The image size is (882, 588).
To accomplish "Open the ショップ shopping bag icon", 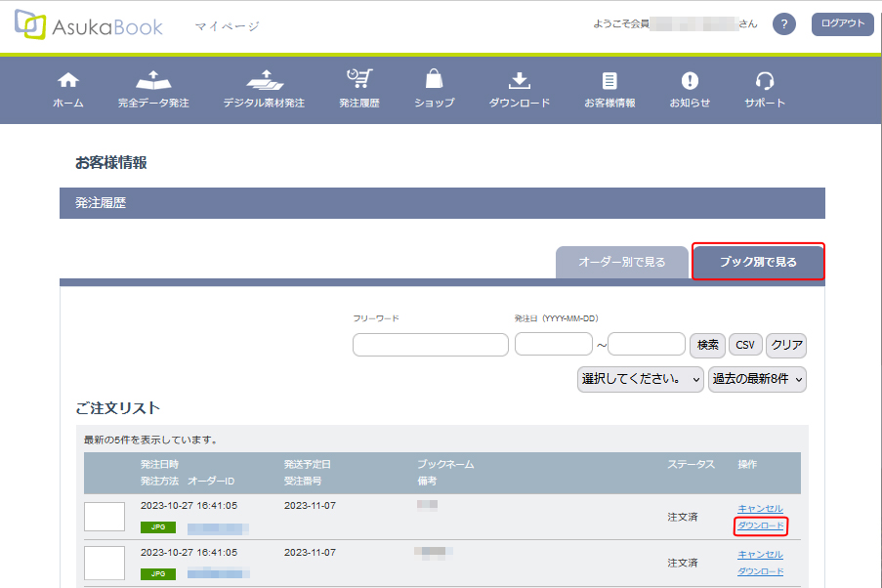I will coord(434,81).
